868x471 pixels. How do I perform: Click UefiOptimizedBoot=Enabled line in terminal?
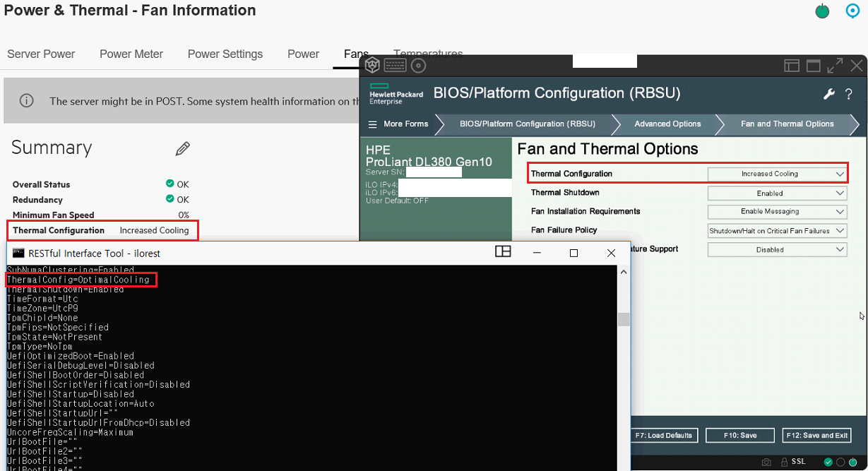(x=70, y=356)
